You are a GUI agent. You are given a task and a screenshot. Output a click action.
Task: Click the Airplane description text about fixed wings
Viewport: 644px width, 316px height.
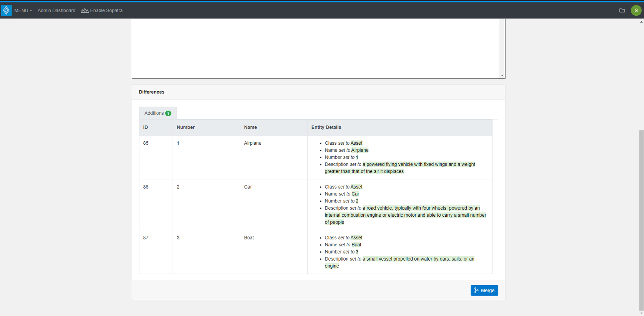[x=400, y=168]
